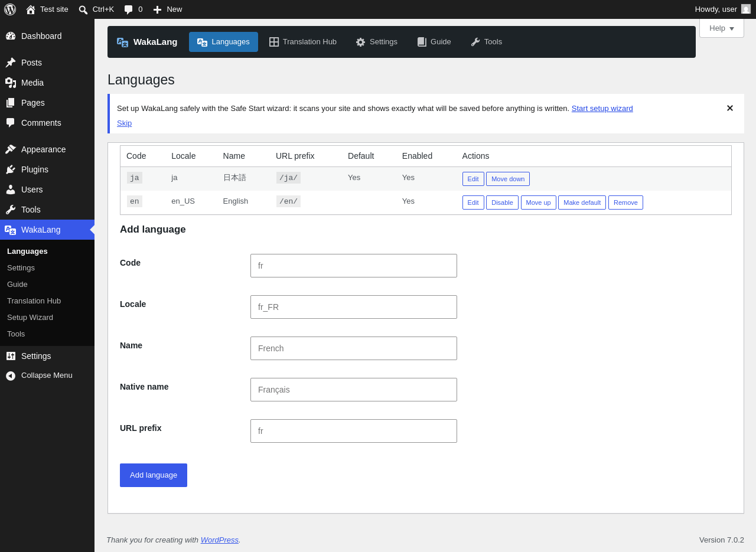Click the Settings gear icon in WakaLang bar

[x=360, y=42]
